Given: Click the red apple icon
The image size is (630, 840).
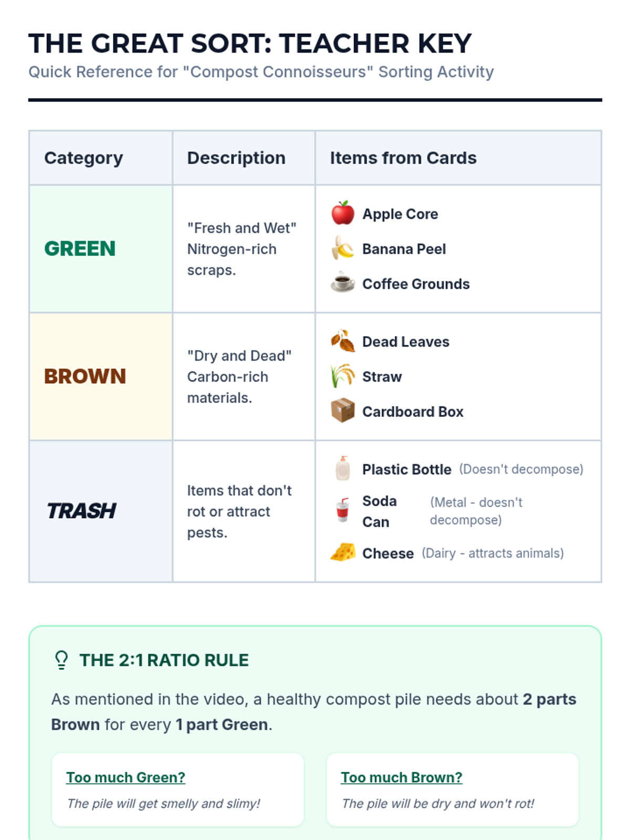Looking at the screenshot, I should 342,213.
